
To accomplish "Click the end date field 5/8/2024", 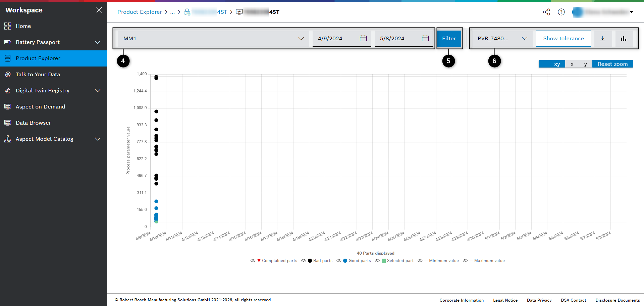I will coord(404,39).
